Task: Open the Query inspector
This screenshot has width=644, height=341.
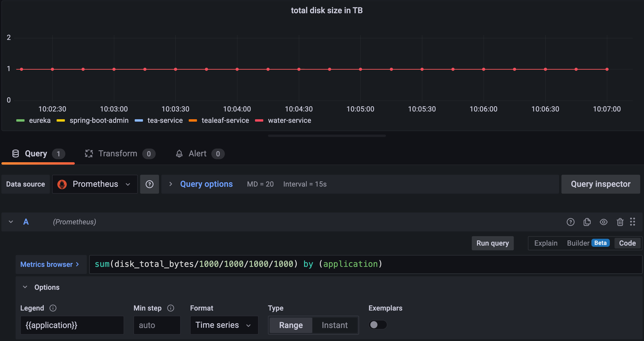Action: 601,184
